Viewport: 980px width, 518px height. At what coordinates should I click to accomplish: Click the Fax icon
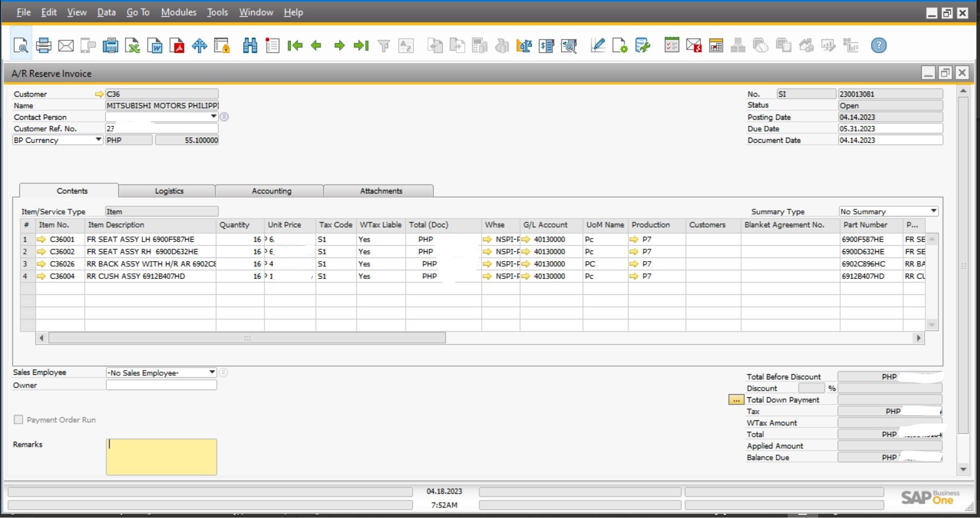tap(110, 46)
